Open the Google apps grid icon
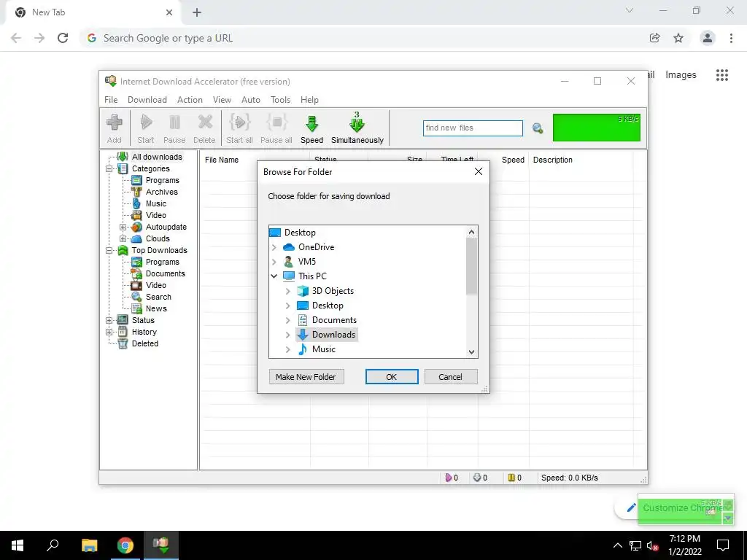 (721, 75)
